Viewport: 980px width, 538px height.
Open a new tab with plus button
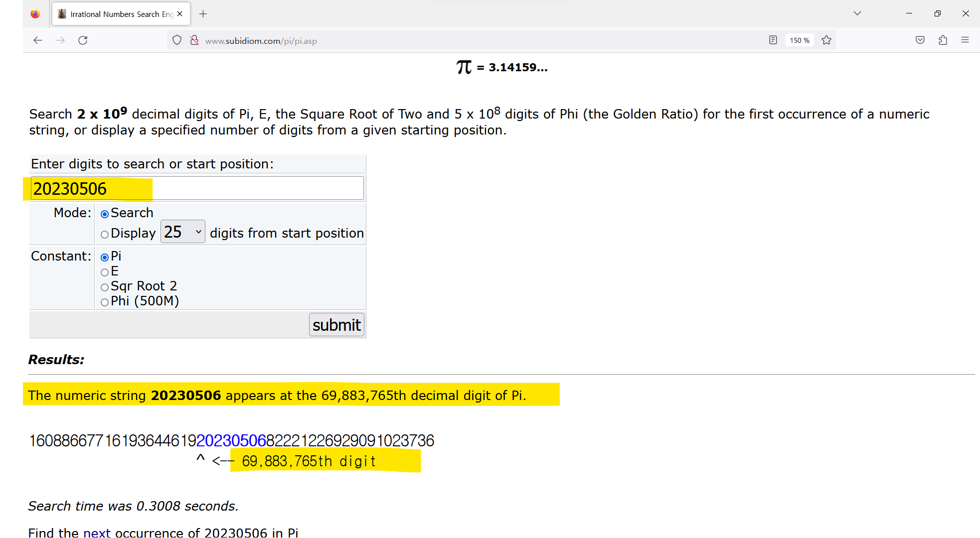click(x=203, y=14)
